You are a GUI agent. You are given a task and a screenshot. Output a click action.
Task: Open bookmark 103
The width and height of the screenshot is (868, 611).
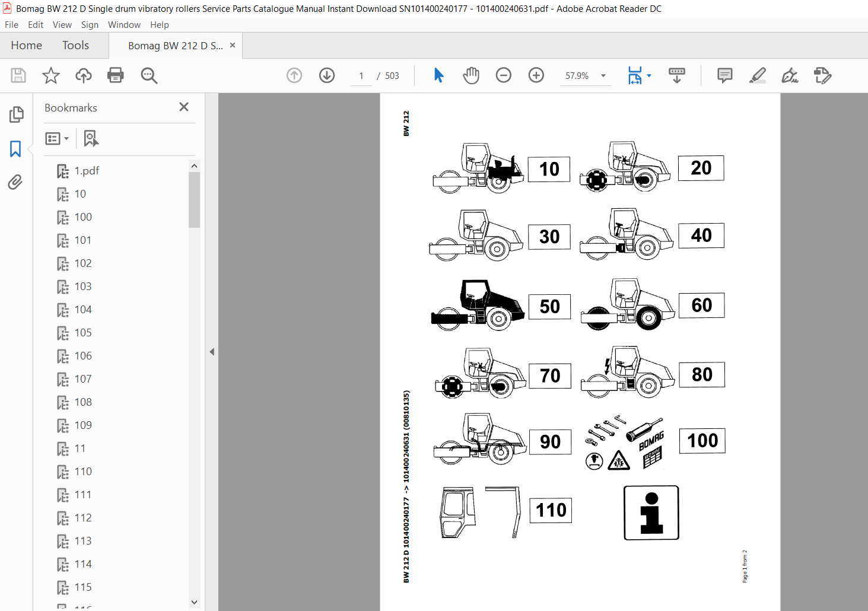pos(83,287)
